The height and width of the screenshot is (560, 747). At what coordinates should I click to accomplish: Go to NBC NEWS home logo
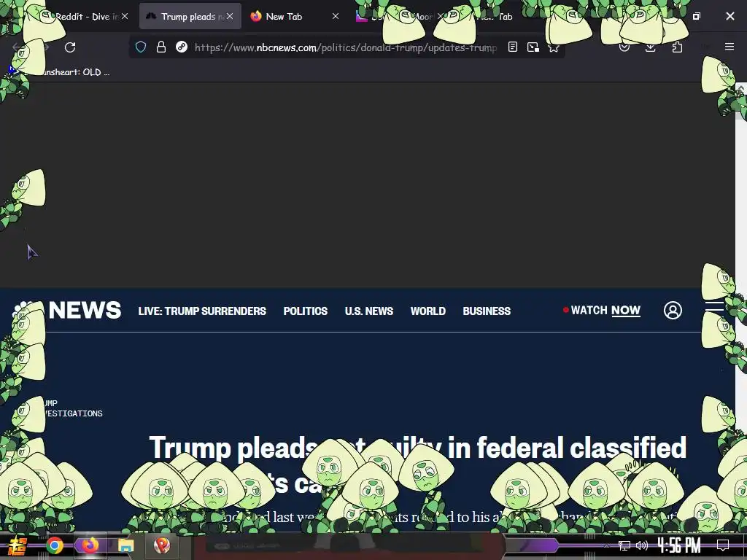pyautogui.click(x=66, y=310)
